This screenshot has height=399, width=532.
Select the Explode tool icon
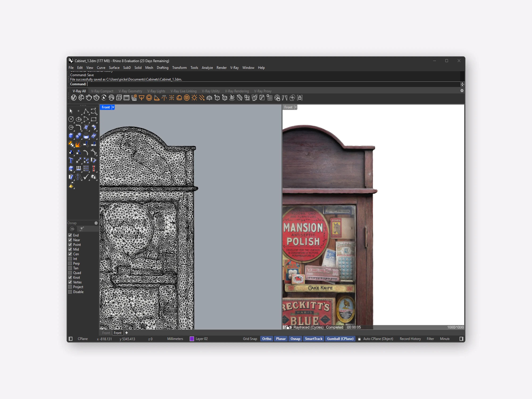78,144
